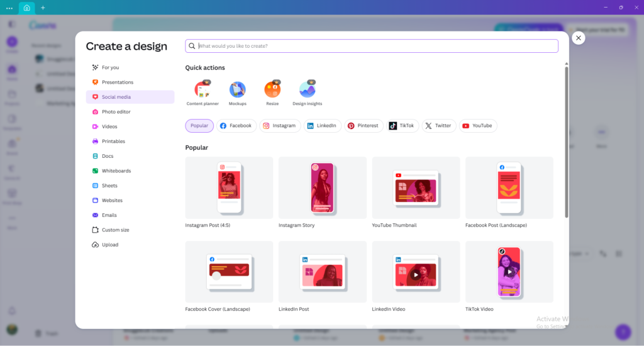Open the Websites category
The image size is (644, 346).
[130, 201]
